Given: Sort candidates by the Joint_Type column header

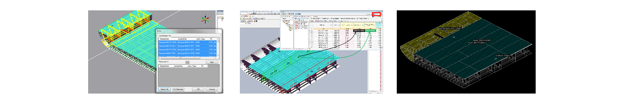Looking at the screenshot, I should (x=200, y=39).
